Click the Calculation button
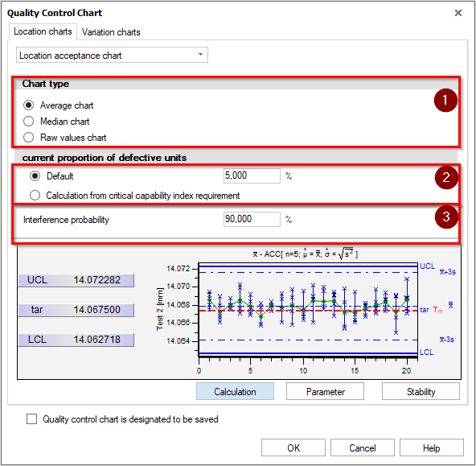 pos(235,391)
